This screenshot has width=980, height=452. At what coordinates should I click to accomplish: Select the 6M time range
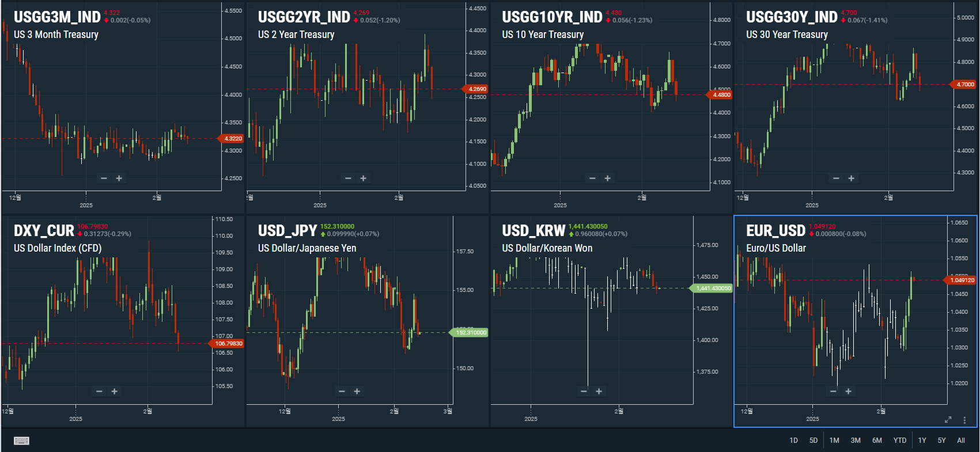877,440
